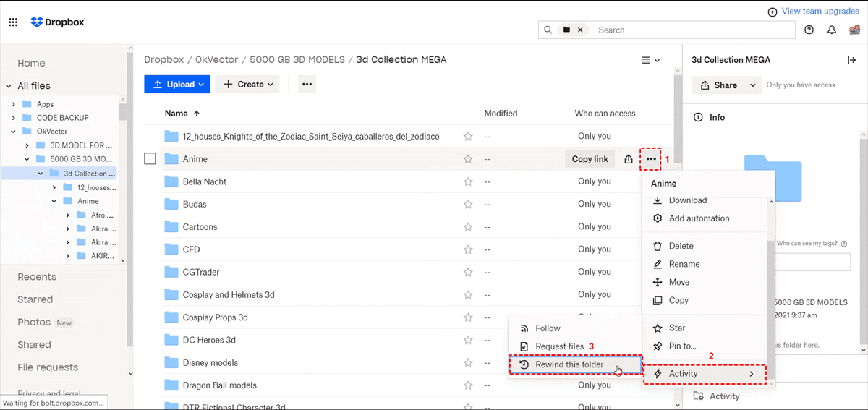
Task: Click the Dropbox logo
Action: [x=57, y=22]
